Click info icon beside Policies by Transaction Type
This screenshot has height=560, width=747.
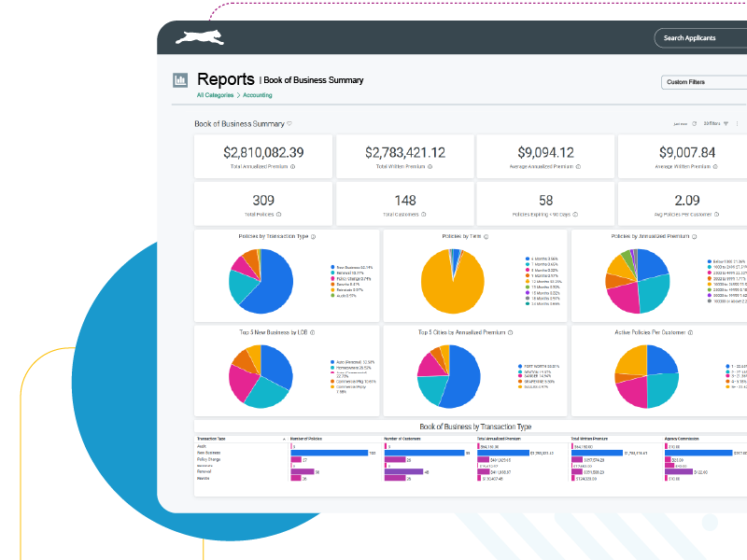point(313,237)
